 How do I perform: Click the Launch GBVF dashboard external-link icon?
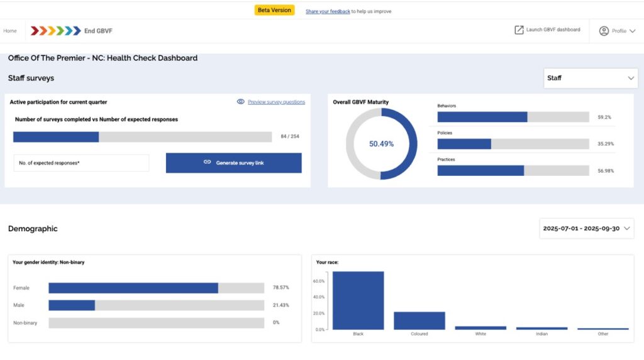[x=519, y=30]
